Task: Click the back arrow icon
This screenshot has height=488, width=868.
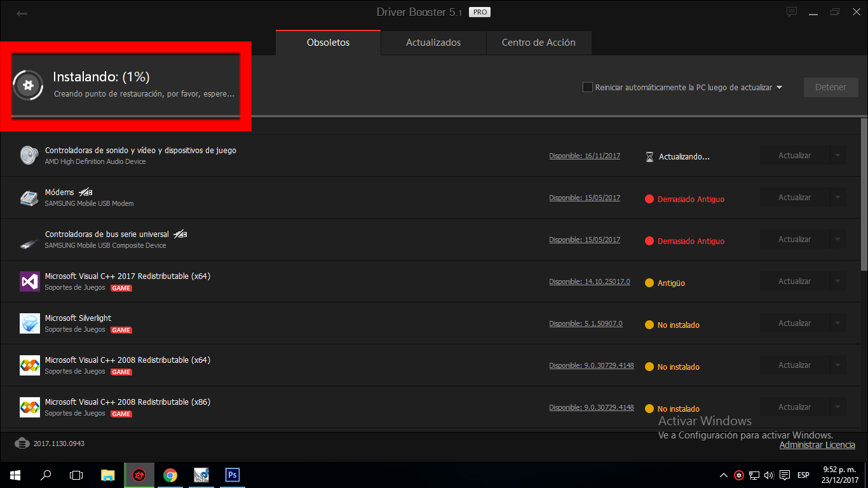Action: coord(22,13)
